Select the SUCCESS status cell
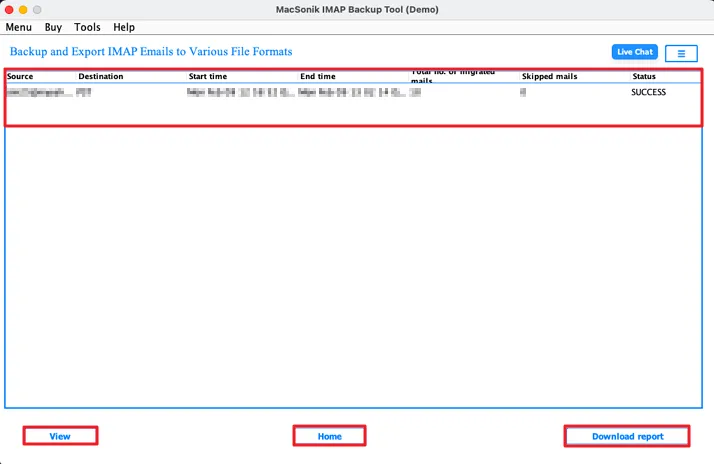Image resolution: width=714 pixels, height=464 pixels. [x=648, y=92]
